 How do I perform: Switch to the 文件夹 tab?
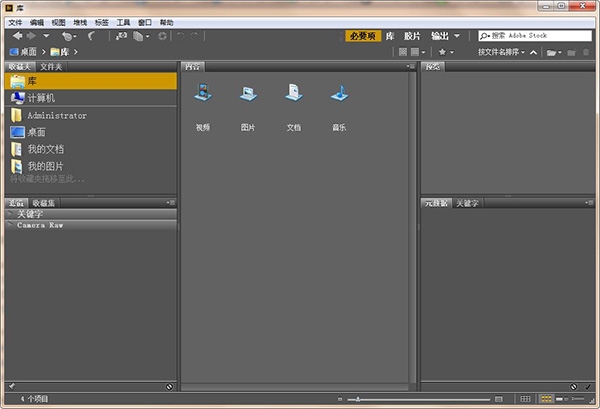click(52, 66)
